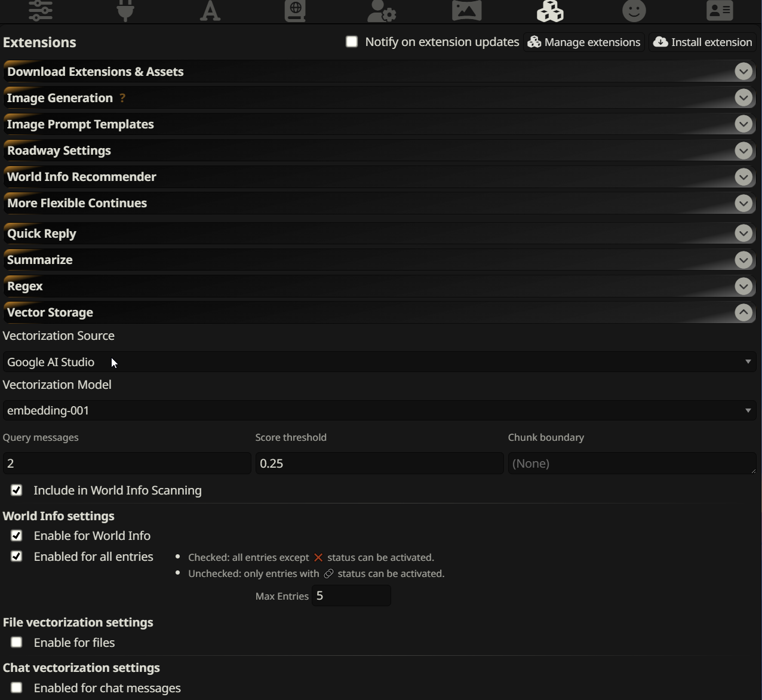Screen dimensions: 762x700
Task: Toggle Notify on extension updates checkbox
Action: tap(352, 42)
